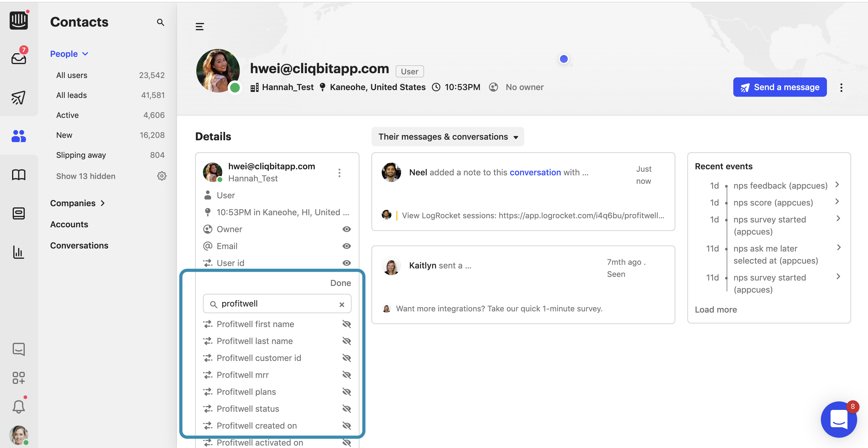868x448 pixels.
Task: Expand nps score (appcues) event
Action: click(x=837, y=202)
